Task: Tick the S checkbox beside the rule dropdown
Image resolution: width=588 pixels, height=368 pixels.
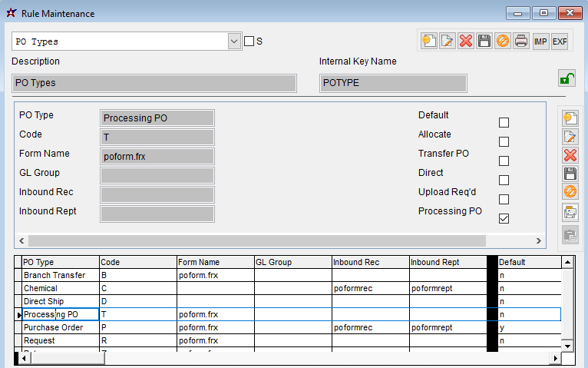Action: click(249, 41)
